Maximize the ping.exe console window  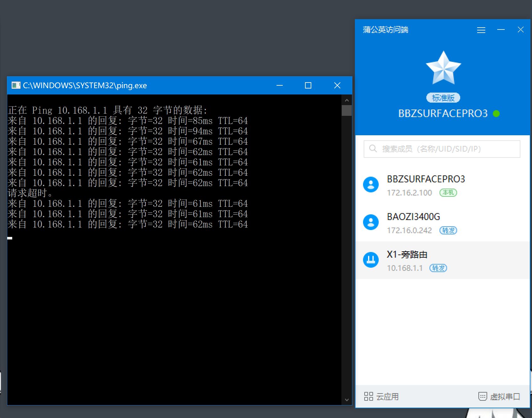coord(308,85)
